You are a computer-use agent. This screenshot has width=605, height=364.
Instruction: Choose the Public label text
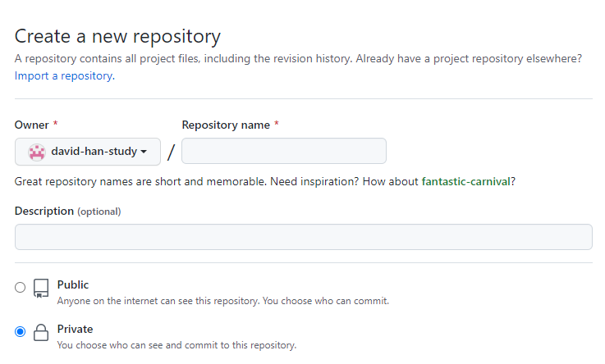(x=73, y=284)
